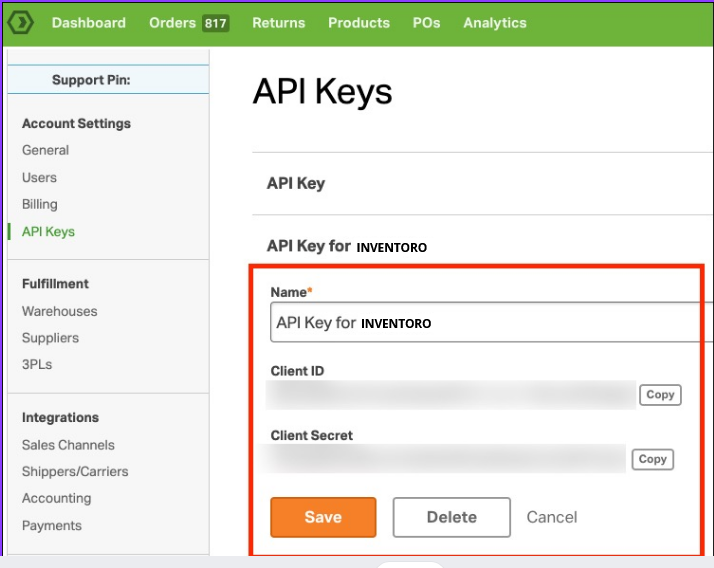714x568 pixels.
Task: Delete the Inventoro API key
Action: click(x=451, y=517)
